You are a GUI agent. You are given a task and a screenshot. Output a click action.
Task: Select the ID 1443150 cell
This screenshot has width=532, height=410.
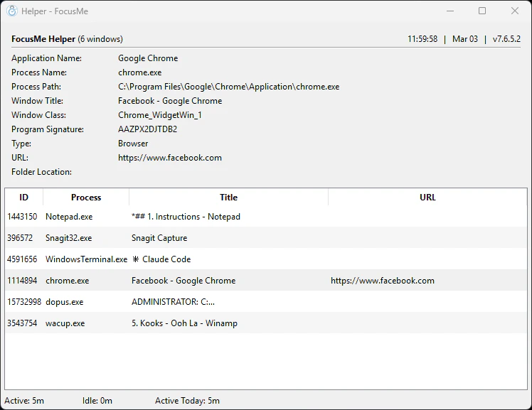click(22, 217)
